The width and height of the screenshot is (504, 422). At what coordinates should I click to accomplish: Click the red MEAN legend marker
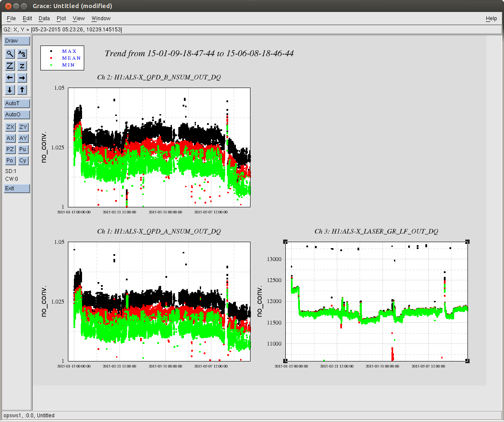click(51, 58)
